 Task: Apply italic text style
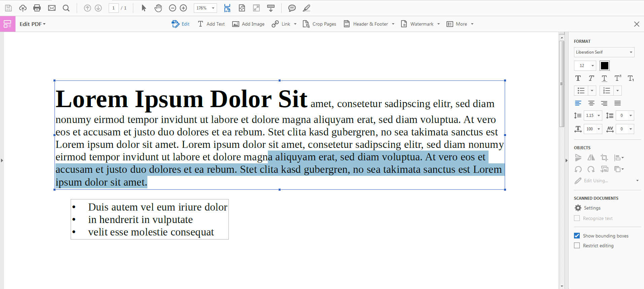click(x=591, y=78)
